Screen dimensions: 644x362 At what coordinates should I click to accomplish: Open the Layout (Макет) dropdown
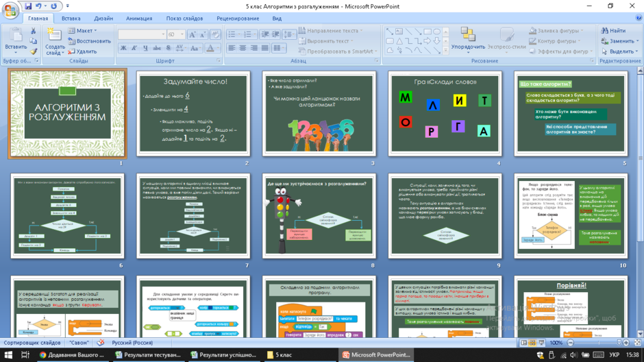click(83, 31)
